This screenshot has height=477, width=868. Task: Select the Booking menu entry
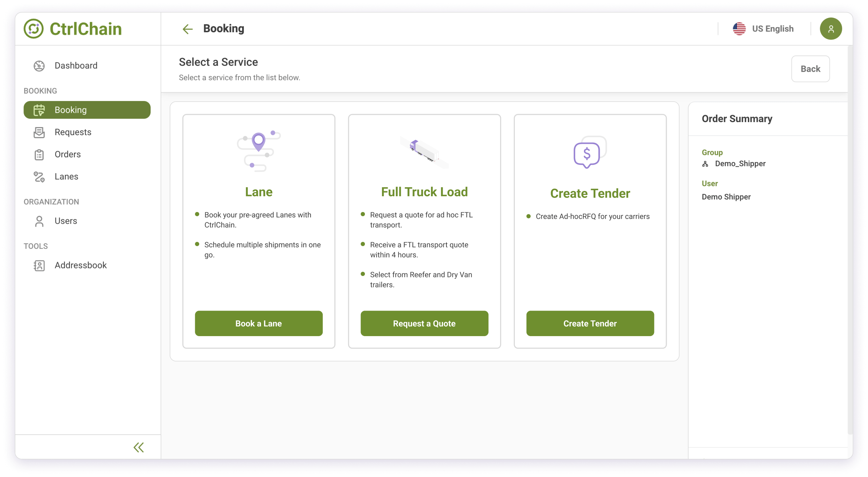[71, 110]
